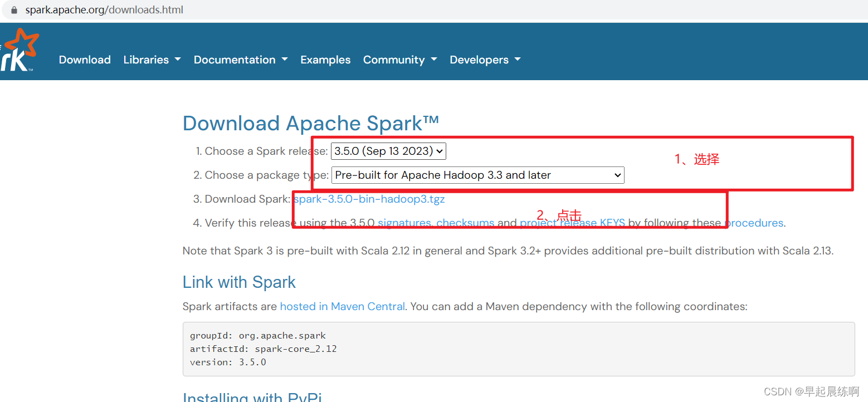Viewport: 868px width, 402px height.
Task: Click the Spark logo in the navigation bar
Action: (19, 50)
